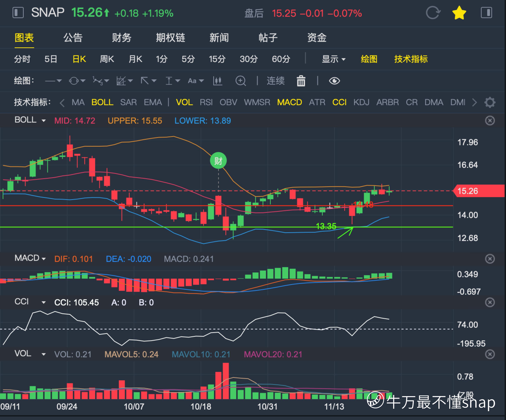This screenshot has height=420, width=506.
Task: Toggle the right sidebar panel icon
Action: (x=486, y=13)
